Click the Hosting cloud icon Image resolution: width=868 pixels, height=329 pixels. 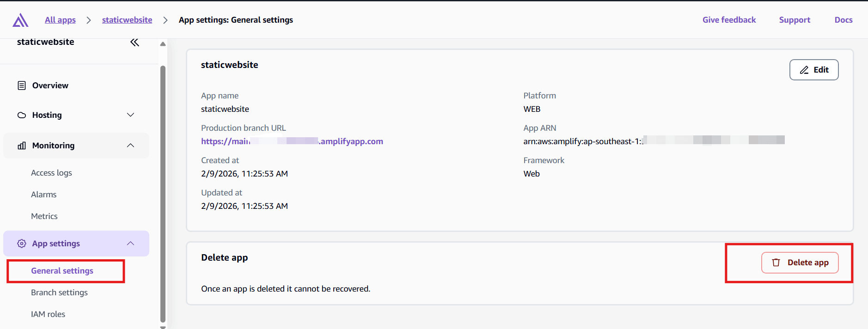click(22, 115)
